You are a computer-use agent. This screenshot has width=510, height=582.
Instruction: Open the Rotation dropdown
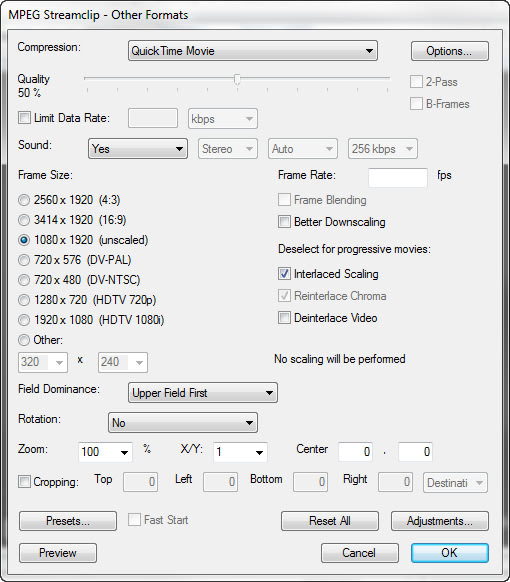(x=183, y=423)
